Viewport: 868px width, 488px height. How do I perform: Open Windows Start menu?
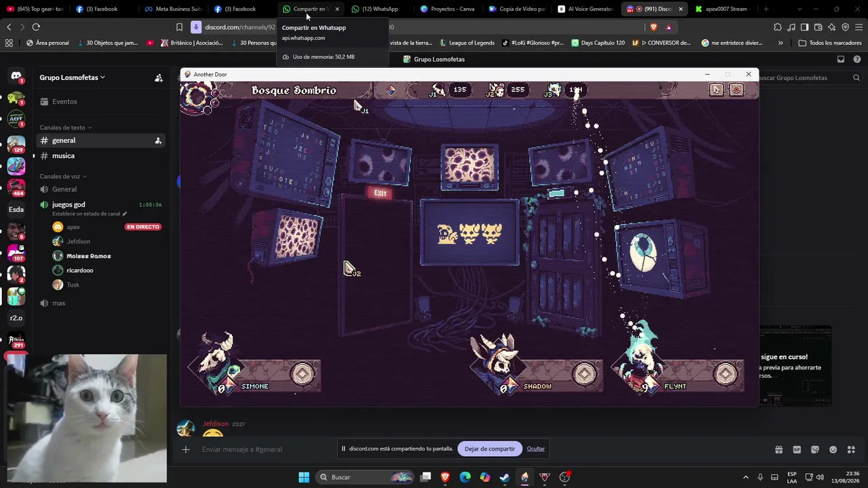(x=304, y=477)
